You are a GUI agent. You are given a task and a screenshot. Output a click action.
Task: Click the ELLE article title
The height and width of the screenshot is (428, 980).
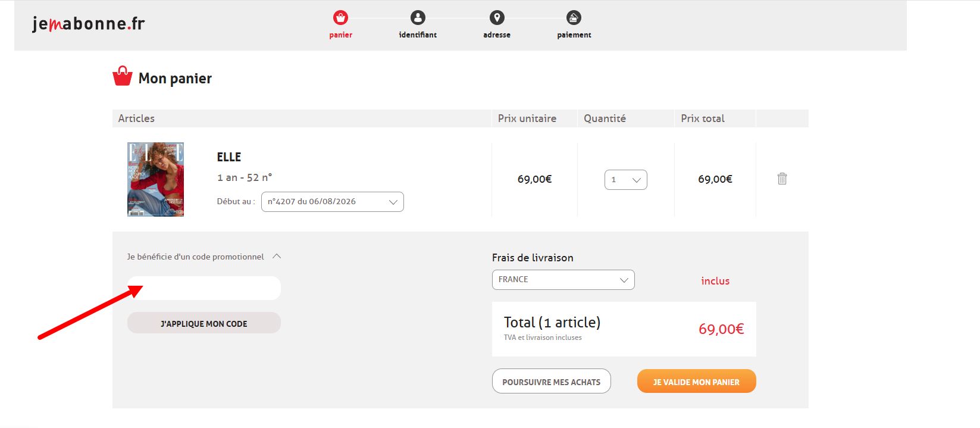228,157
